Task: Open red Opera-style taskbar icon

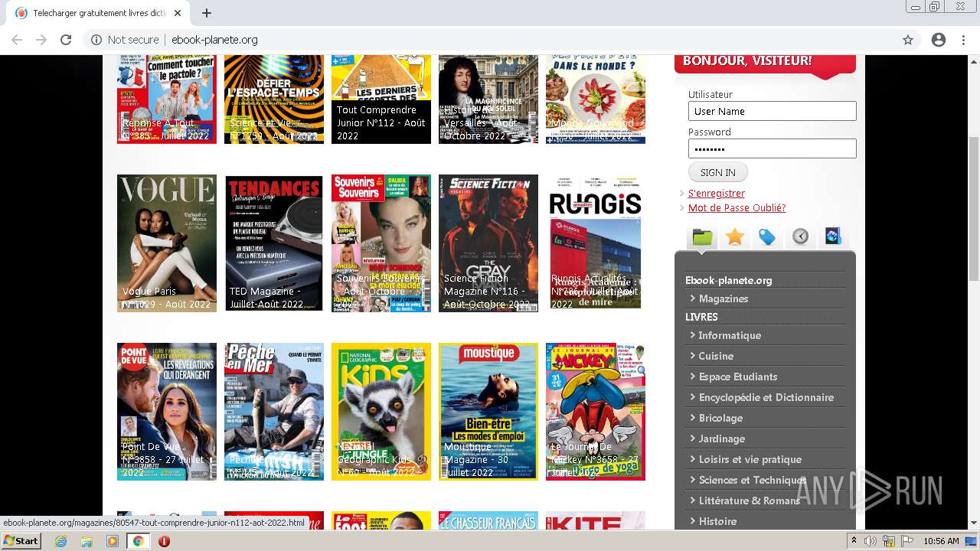Action: pyautogui.click(x=164, y=541)
